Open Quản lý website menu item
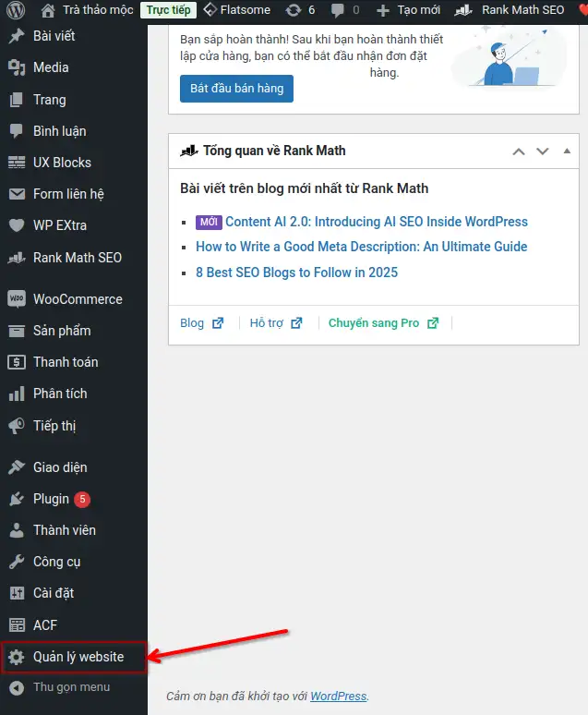Screen dimensions: 588x715 pyautogui.click(x=74, y=657)
